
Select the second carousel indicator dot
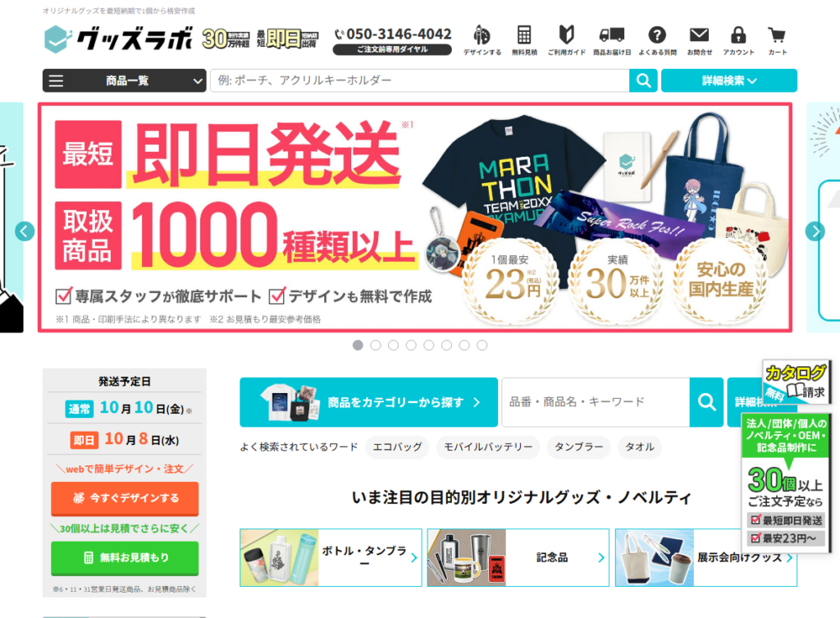click(376, 346)
